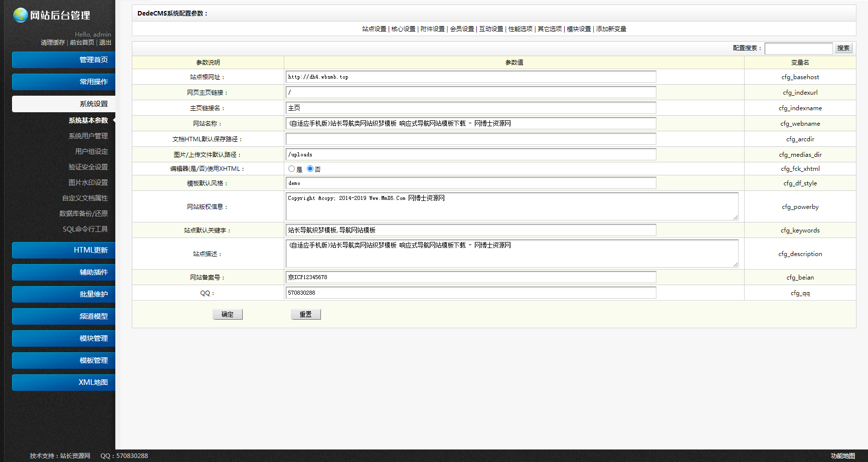The image size is (868, 462).
Task: Open 用户组设定 in the sidebar
Action: tap(92, 151)
